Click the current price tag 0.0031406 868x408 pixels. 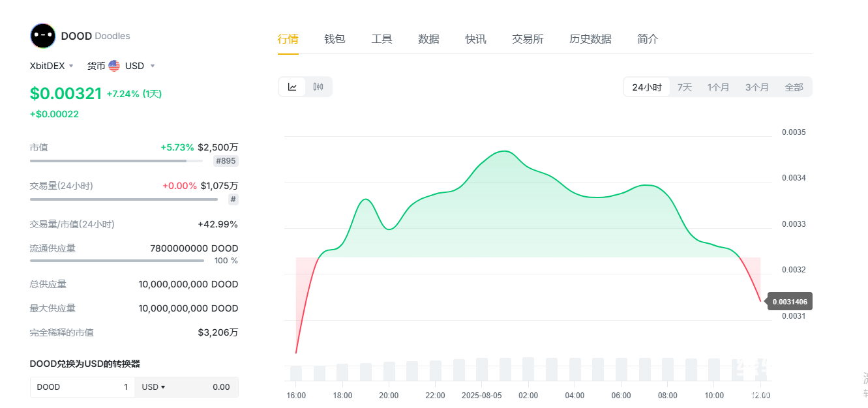(x=790, y=301)
